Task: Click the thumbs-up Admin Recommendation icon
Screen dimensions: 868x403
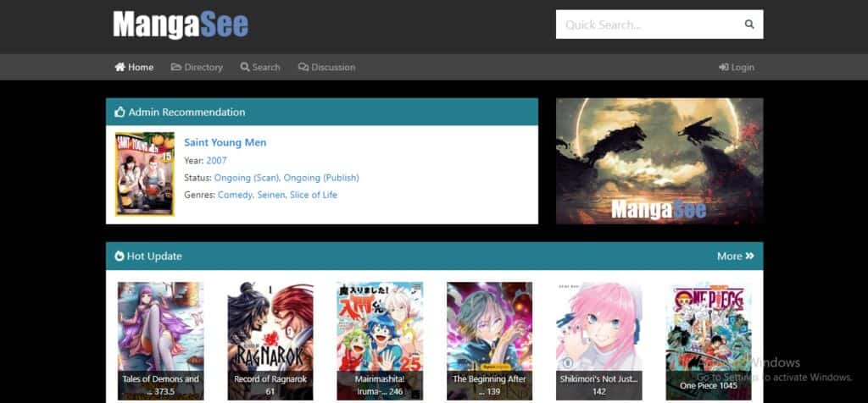Action: [x=120, y=113]
